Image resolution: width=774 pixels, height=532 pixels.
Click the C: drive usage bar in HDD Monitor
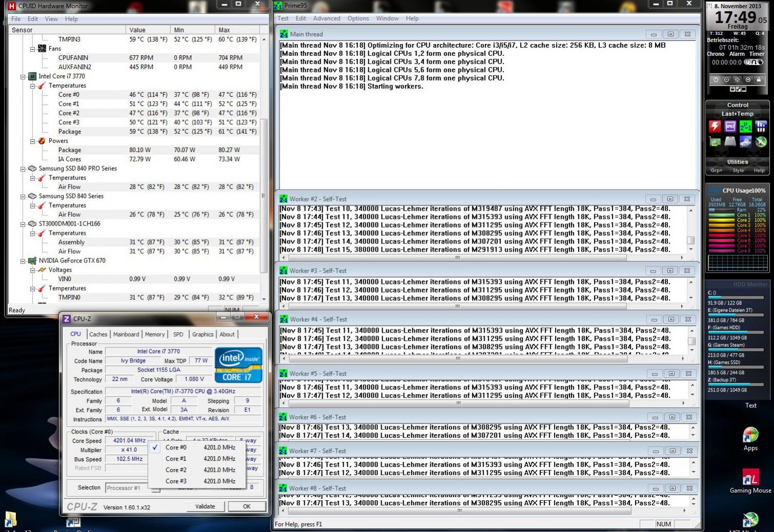click(x=736, y=297)
